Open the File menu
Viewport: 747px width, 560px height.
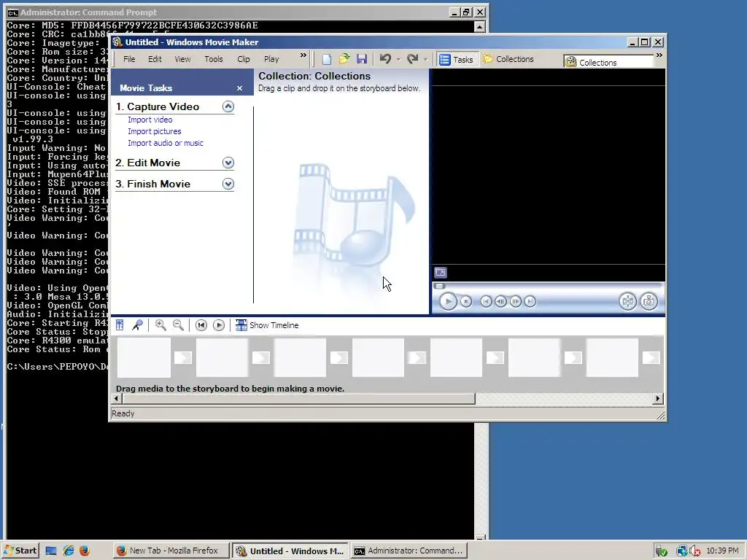pyautogui.click(x=129, y=59)
